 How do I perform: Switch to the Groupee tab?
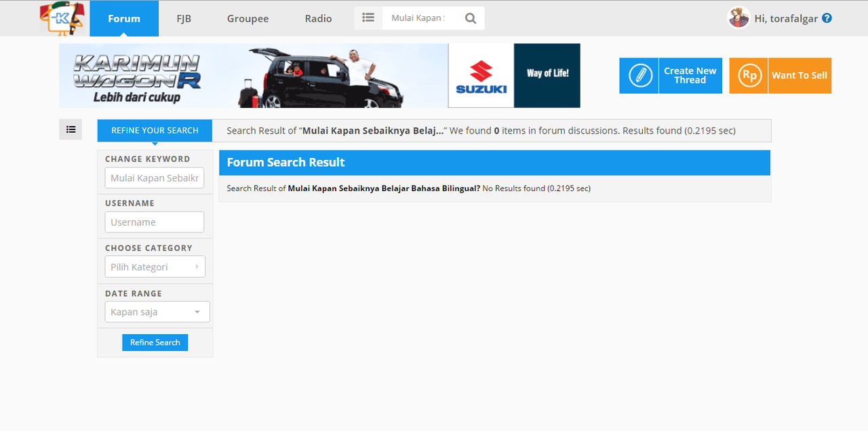(x=248, y=18)
